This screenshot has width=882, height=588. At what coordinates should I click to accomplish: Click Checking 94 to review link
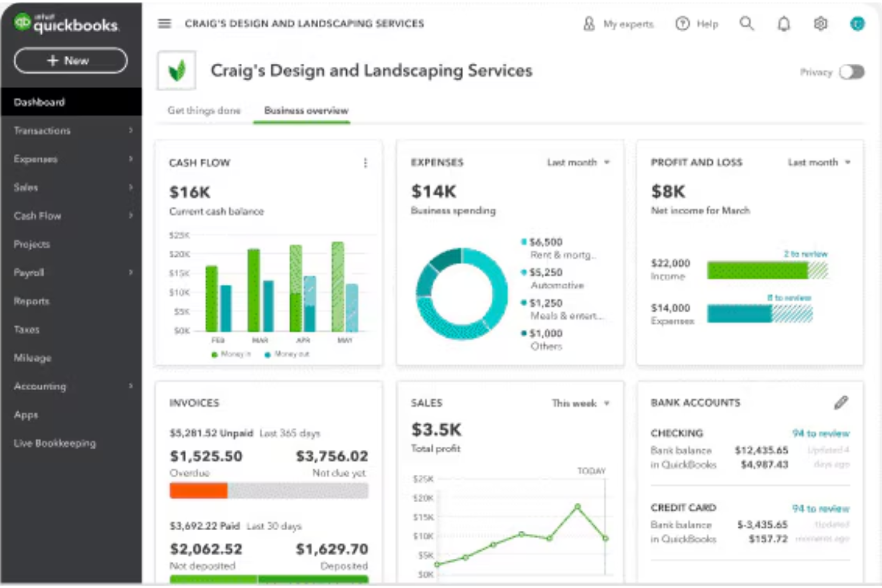[821, 433]
